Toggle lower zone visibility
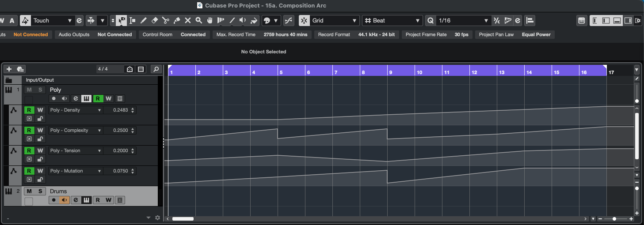 click(x=617, y=20)
